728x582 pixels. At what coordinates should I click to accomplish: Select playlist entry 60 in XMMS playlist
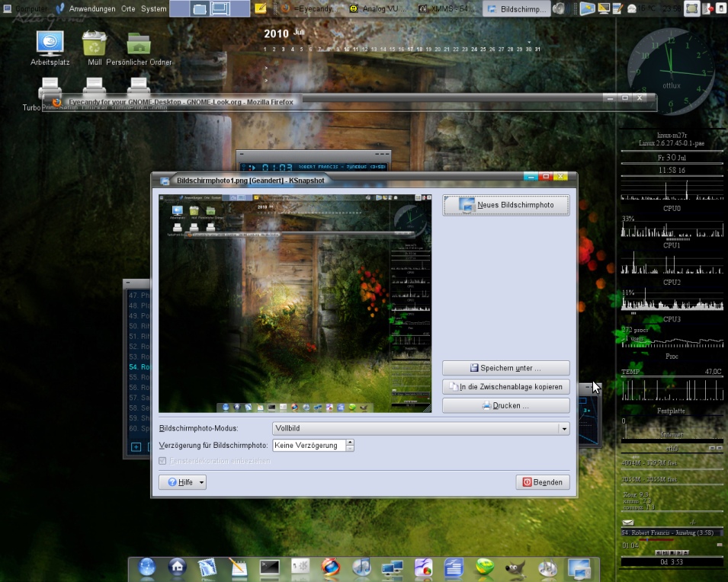[x=140, y=428]
